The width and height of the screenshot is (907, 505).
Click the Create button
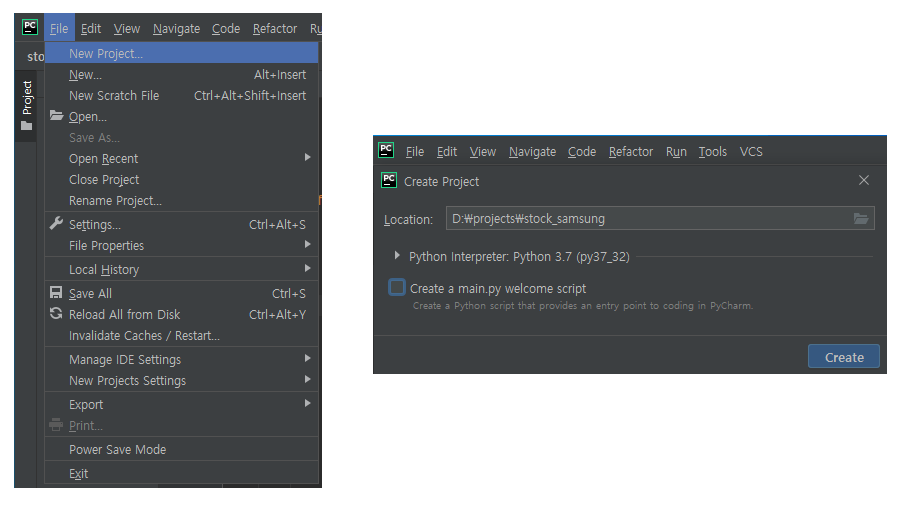click(843, 357)
